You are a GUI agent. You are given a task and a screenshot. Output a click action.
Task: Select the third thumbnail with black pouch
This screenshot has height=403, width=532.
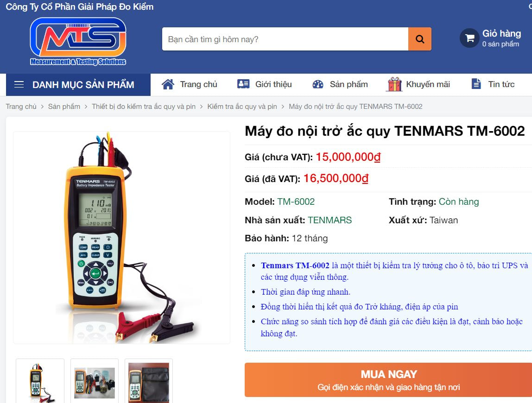[x=149, y=381]
